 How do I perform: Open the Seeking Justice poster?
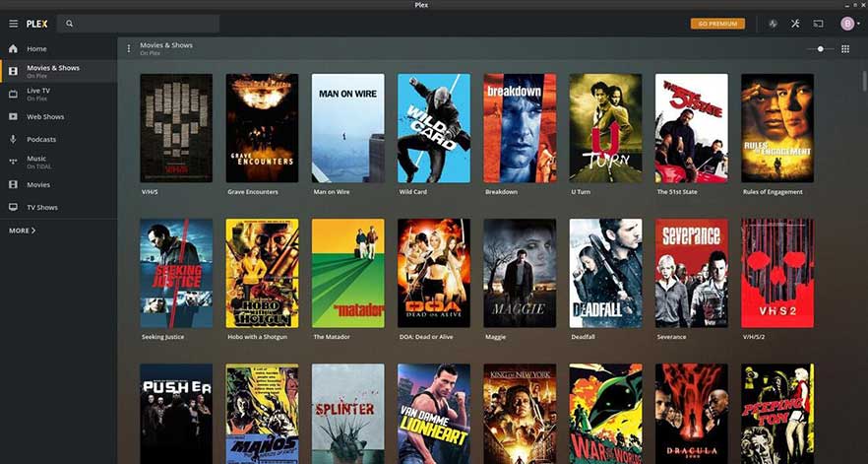tap(176, 273)
